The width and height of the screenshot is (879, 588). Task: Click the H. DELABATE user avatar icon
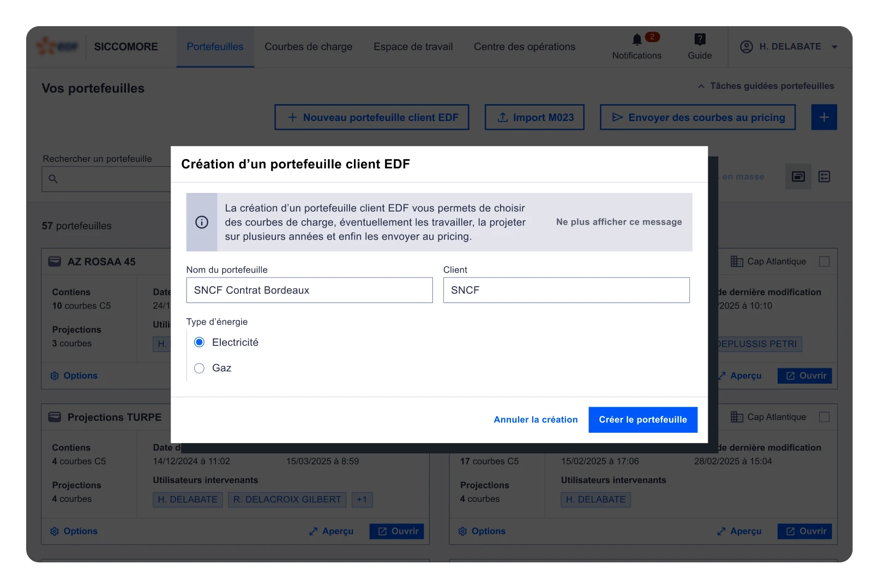point(746,47)
